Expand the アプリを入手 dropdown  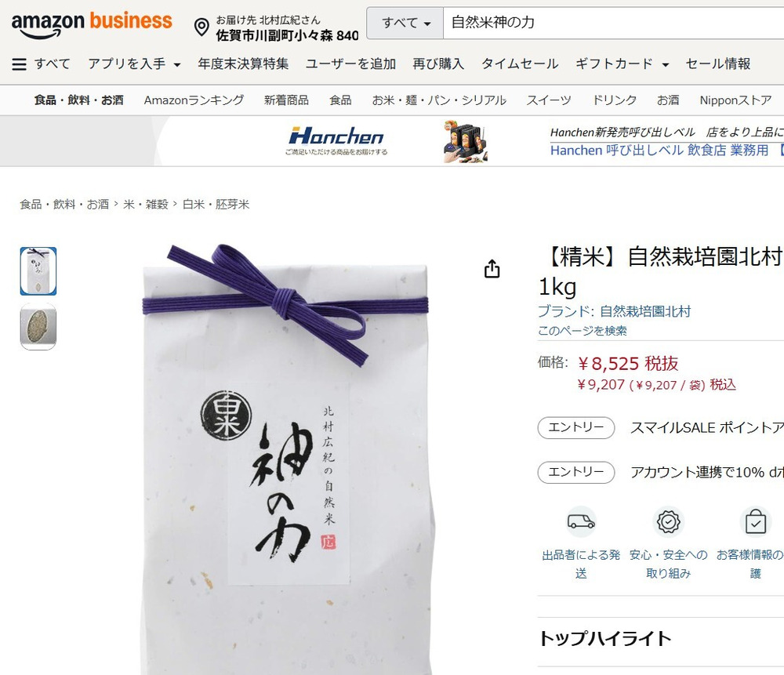tap(134, 64)
